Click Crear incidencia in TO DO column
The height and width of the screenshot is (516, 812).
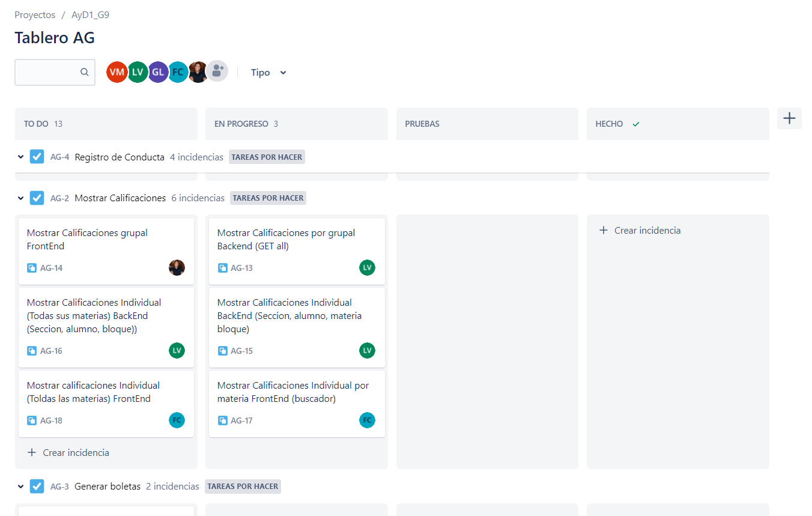(x=68, y=452)
